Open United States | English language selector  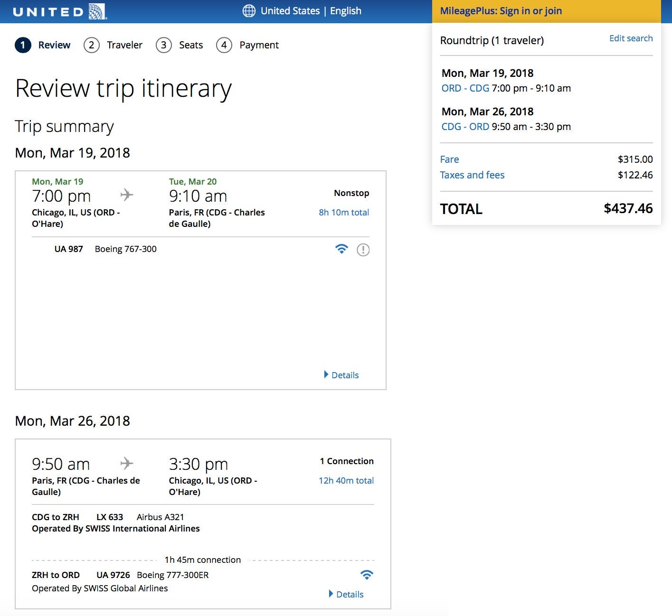pos(311,11)
